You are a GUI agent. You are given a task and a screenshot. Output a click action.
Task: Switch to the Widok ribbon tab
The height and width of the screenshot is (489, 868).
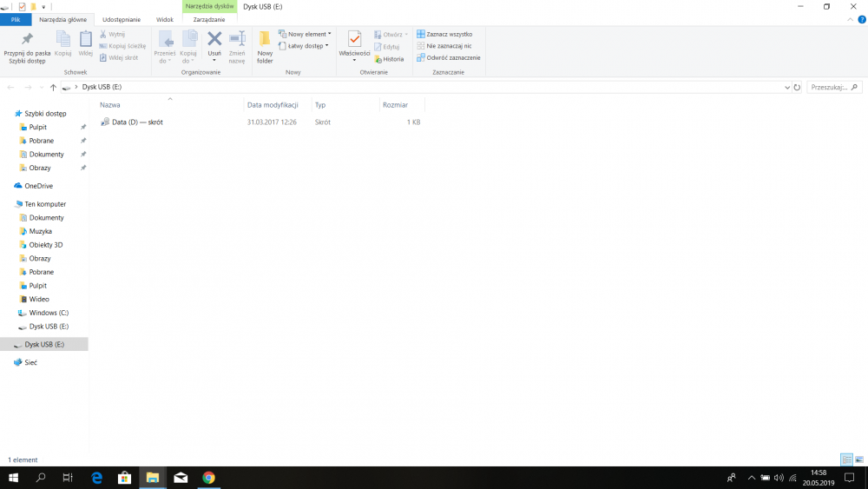164,19
